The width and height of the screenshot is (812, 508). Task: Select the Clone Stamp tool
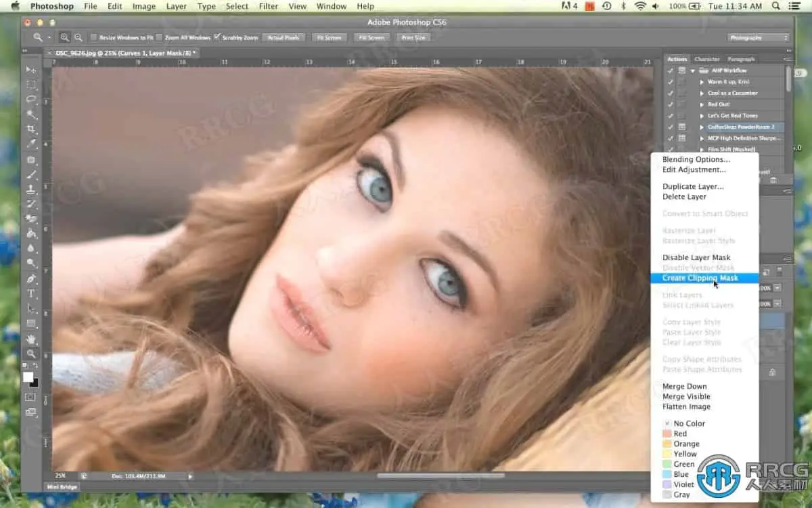coord(31,190)
